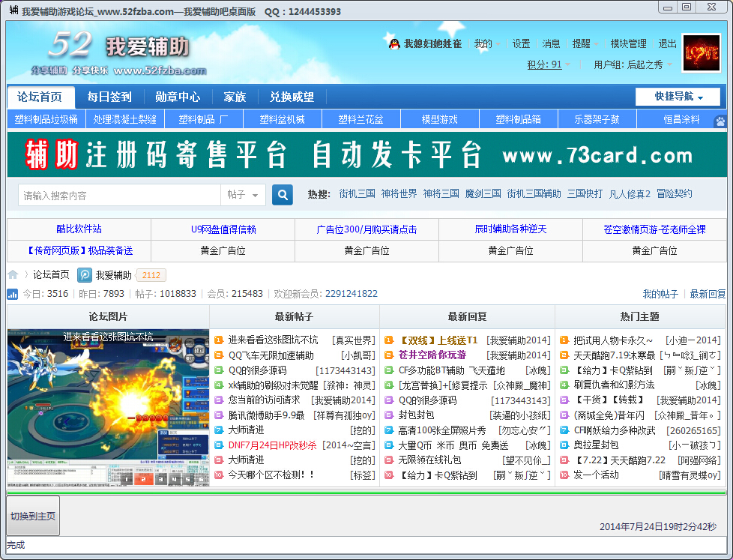Click the 2112 count badge

pyautogui.click(x=151, y=275)
